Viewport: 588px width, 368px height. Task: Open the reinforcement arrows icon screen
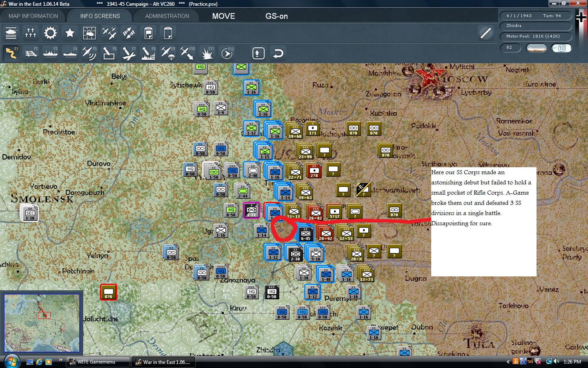click(x=129, y=33)
